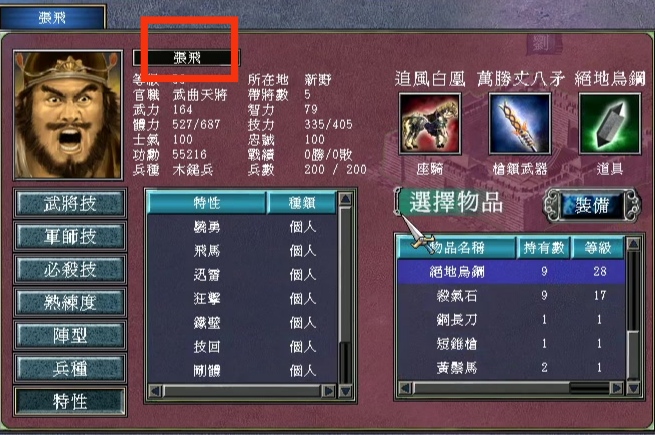Select the 萬勝丈八矛 spear weapon icon
Screen dimensions: 655x435
[x=520, y=124]
